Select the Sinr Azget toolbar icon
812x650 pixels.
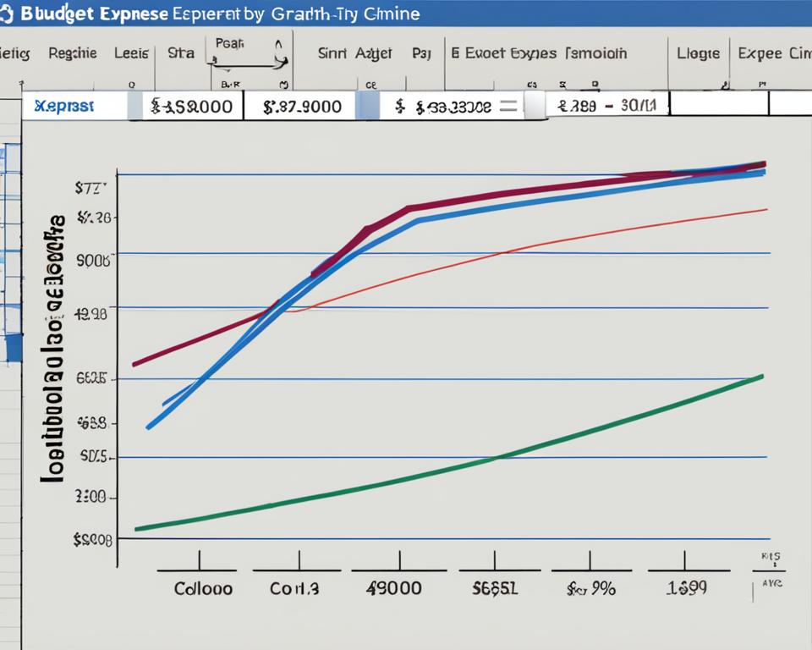click(355, 52)
